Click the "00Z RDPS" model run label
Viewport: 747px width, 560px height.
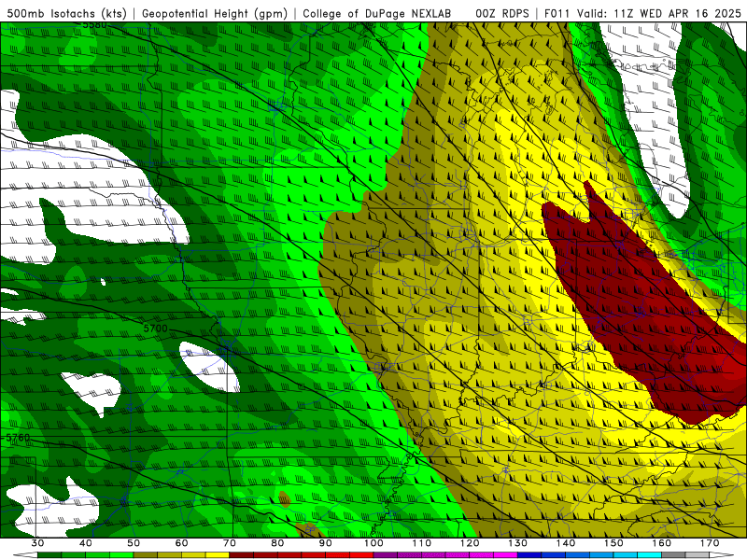(x=502, y=14)
